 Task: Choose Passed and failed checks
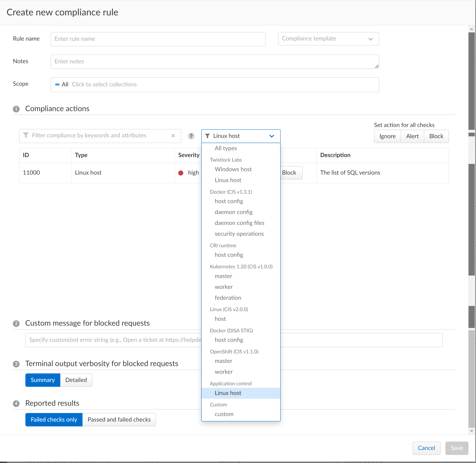(x=119, y=420)
